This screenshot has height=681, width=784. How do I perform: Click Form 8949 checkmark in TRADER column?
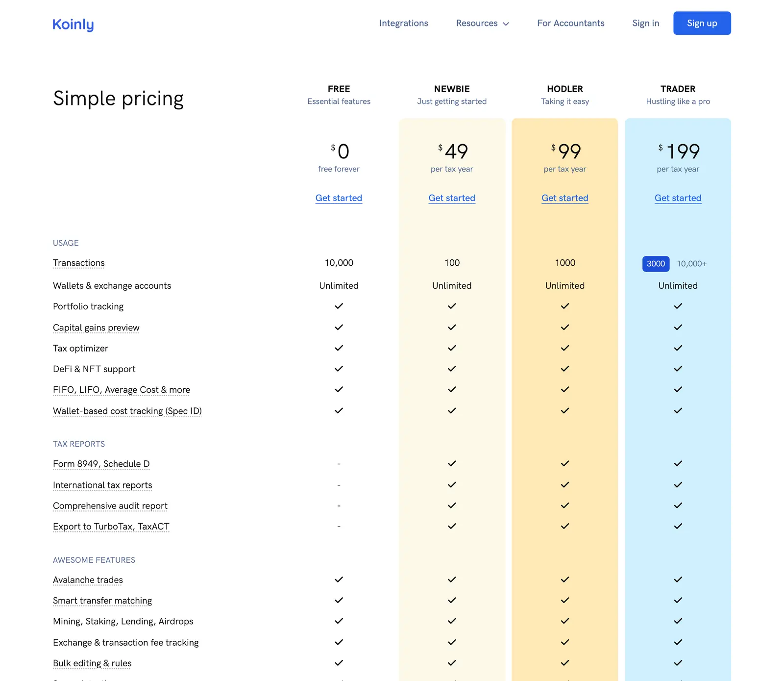(x=678, y=463)
